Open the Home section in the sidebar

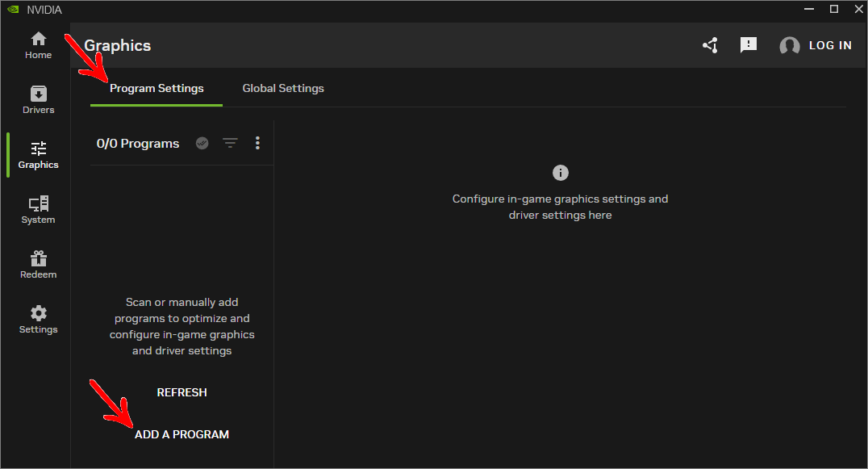(38, 45)
